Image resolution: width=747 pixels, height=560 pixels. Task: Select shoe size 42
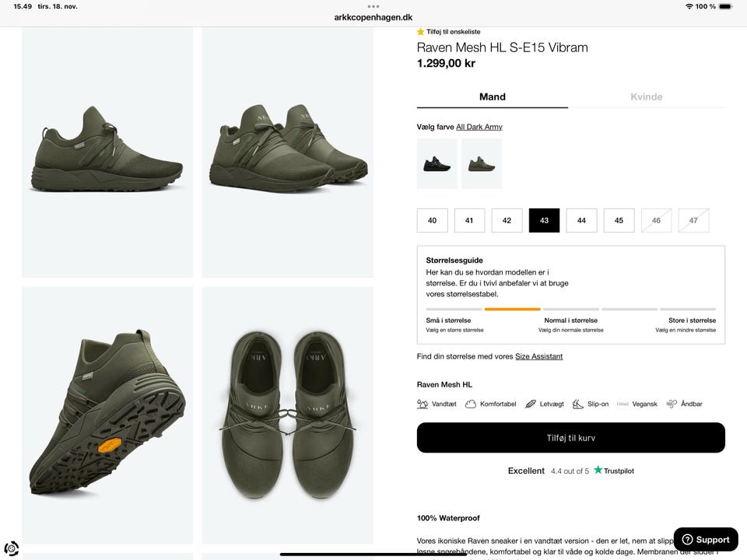coord(507,220)
